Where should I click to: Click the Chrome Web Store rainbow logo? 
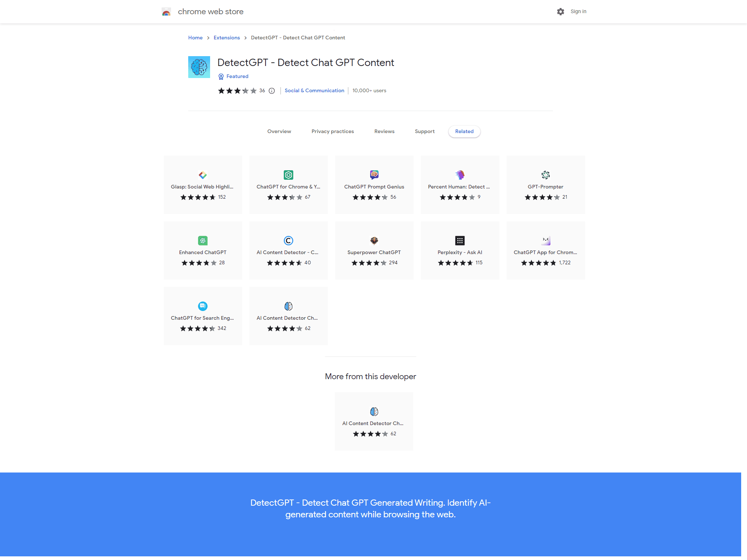click(166, 12)
